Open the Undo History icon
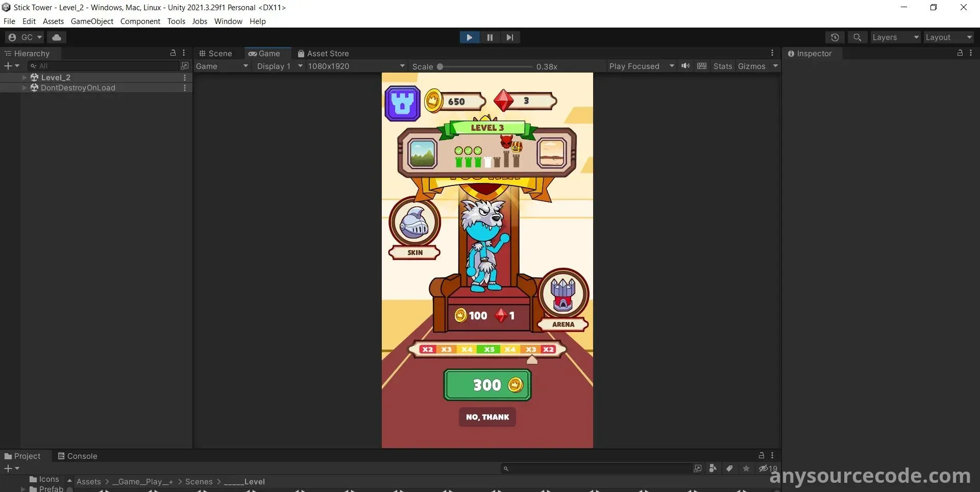 pos(835,37)
